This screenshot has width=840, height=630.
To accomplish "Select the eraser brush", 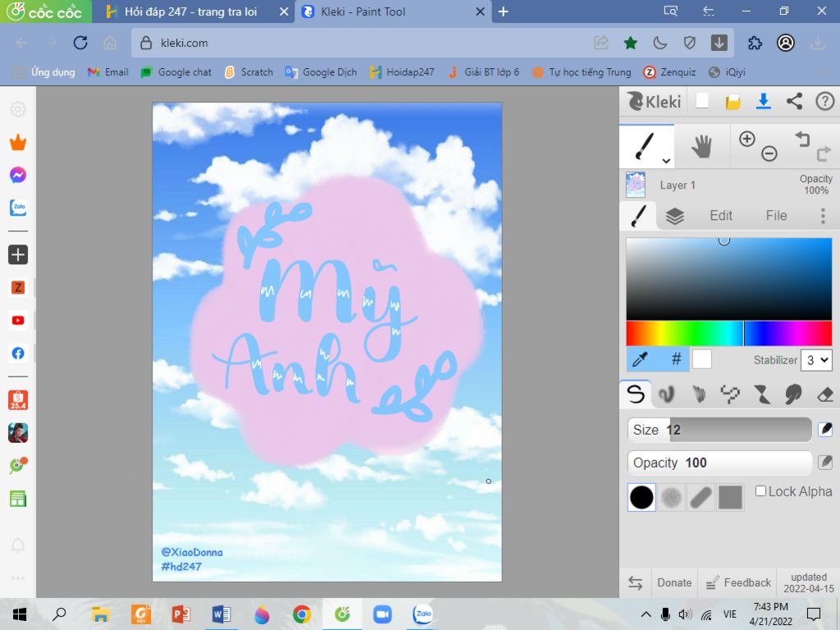I will pos(825,395).
